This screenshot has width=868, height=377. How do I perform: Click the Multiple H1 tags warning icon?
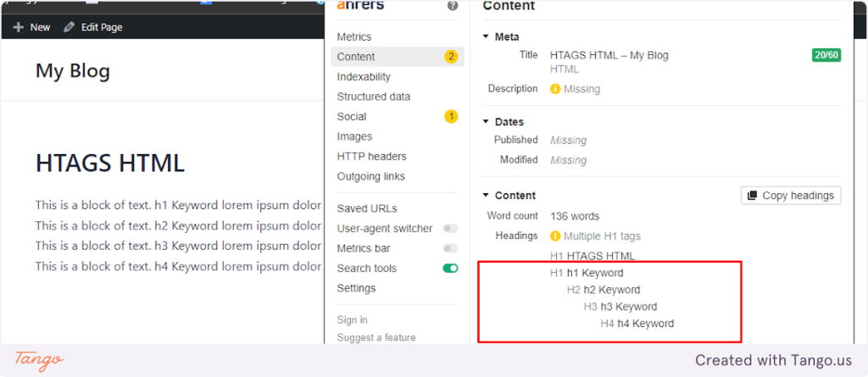click(555, 236)
